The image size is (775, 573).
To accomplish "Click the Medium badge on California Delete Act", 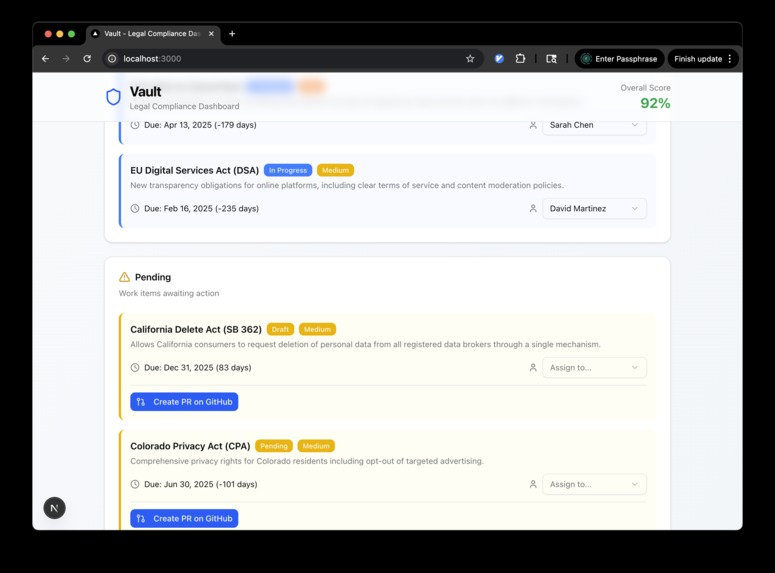I will click(x=317, y=329).
